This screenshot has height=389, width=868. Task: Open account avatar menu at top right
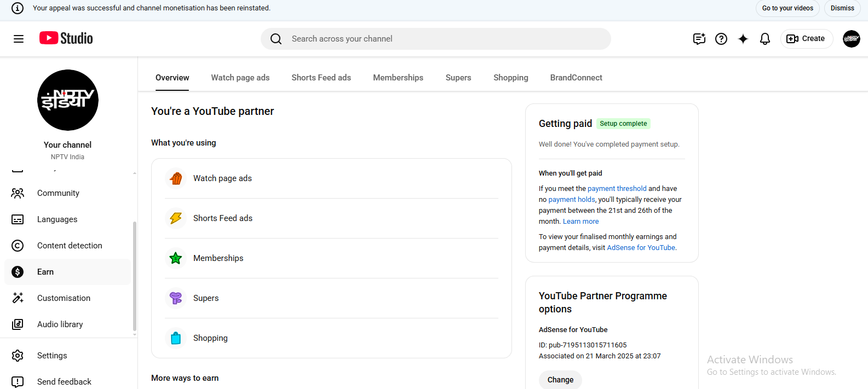[x=851, y=39]
